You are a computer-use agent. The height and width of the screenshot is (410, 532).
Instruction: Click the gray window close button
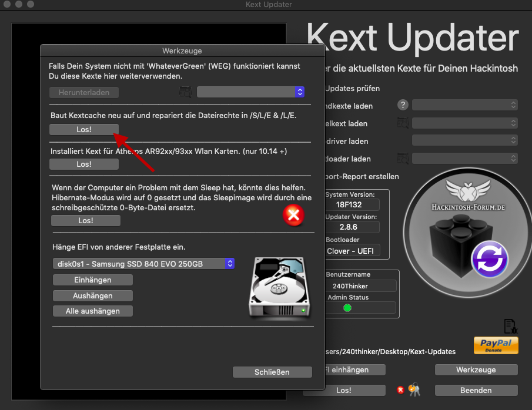pos(7,4)
